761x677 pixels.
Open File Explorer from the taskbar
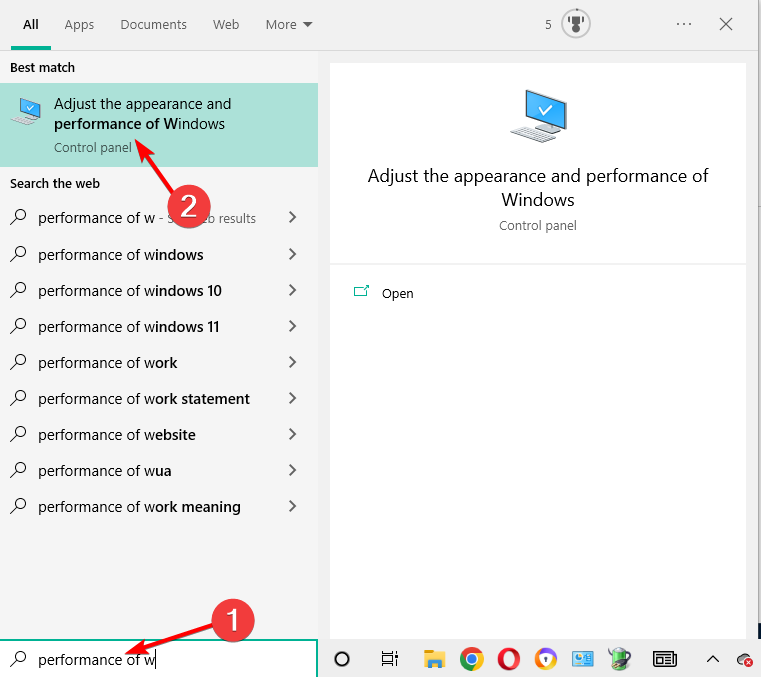434,658
